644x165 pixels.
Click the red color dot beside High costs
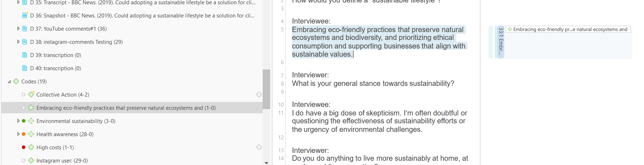(x=24, y=147)
